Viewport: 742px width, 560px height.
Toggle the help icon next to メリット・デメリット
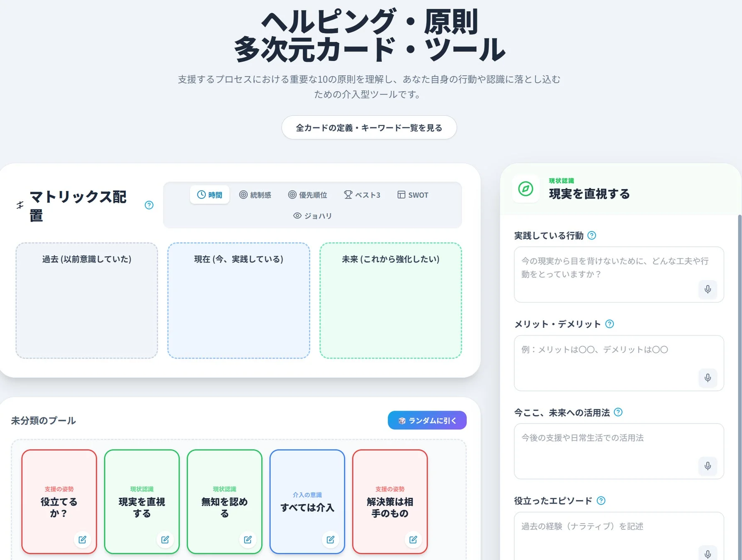pyautogui.click(x=609, y=324)
